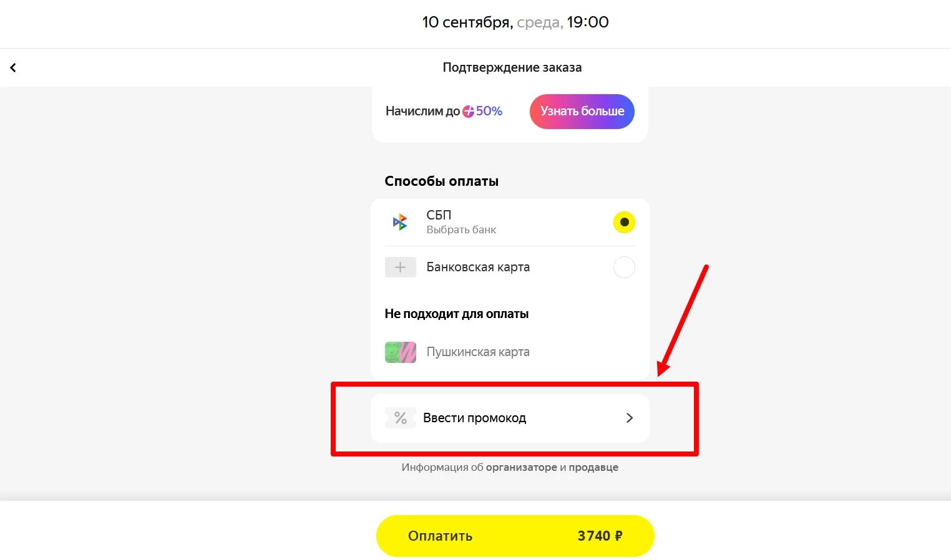Click the plus icon beside Банковская карта
951x560 pixels.
click(400, 267)
